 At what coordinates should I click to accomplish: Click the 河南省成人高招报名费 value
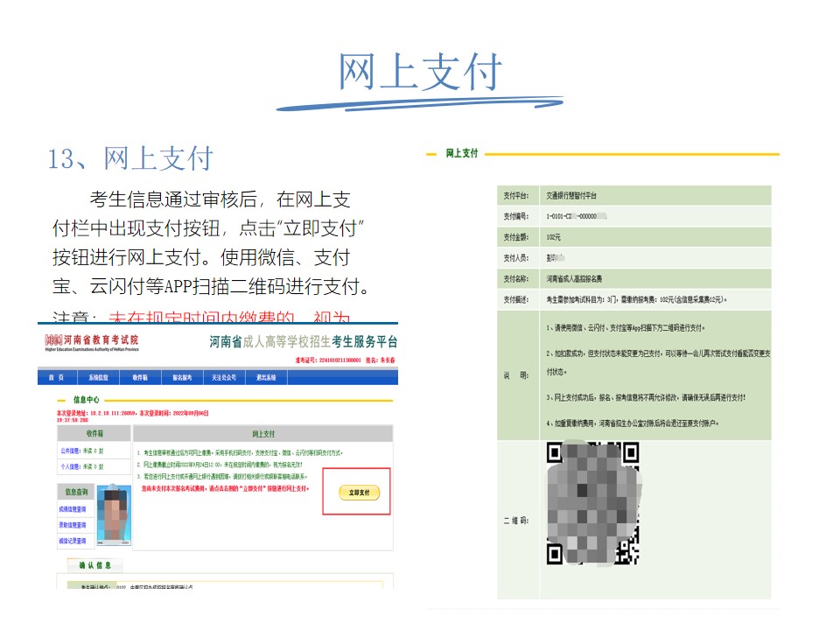point(574,279)
